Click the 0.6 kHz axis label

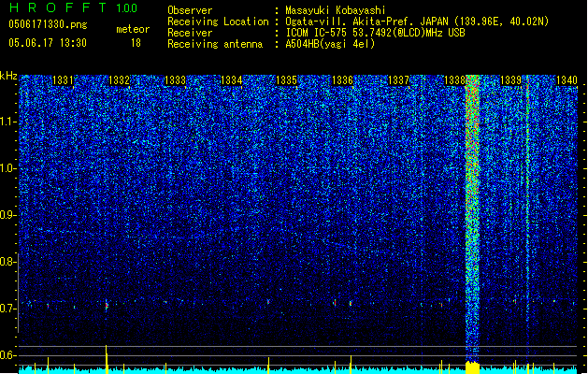(x=7, y=355)
